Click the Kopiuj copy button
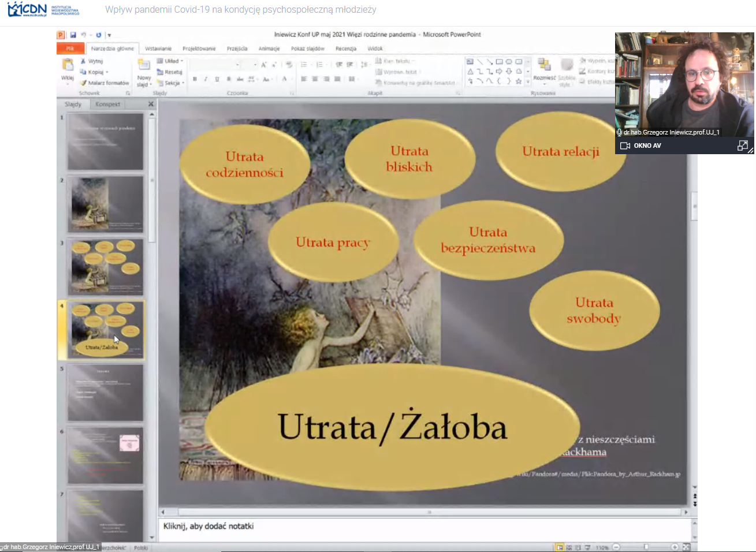 [x=94, y=72]
